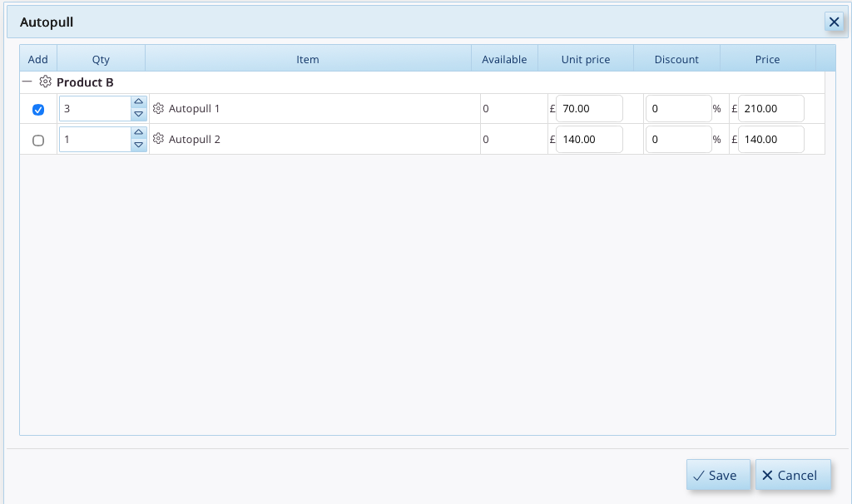The height and width of the screenshot is (504, 852).
Task: Save the Autopull selection
Action: [x=718, y=475]
